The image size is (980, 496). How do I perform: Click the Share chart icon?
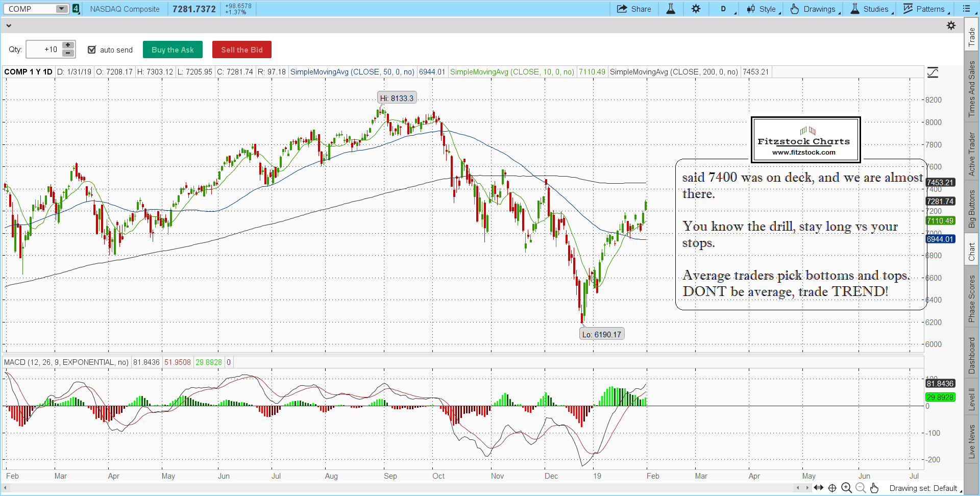(x=633, y=9)
